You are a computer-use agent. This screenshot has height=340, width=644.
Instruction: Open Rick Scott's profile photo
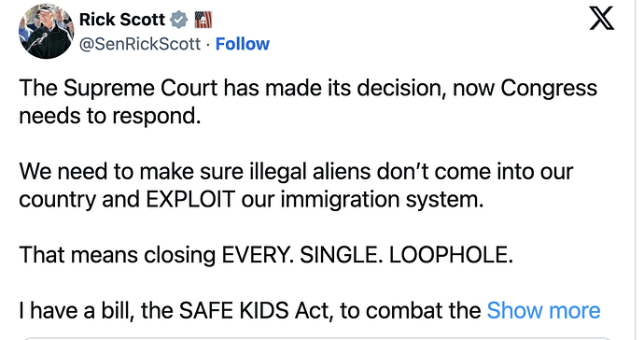click(46, 31)
